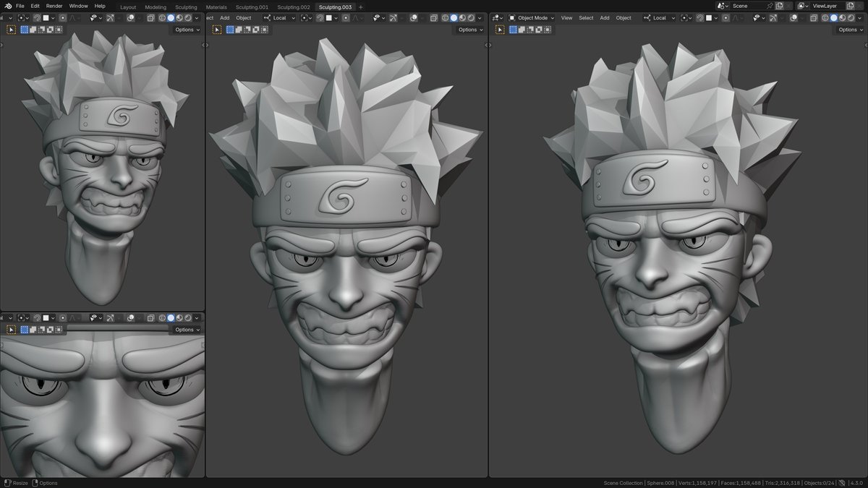868x488 pixels.
Task: Click new view layer icon beside ViewLayer
Action: [849, 6]
